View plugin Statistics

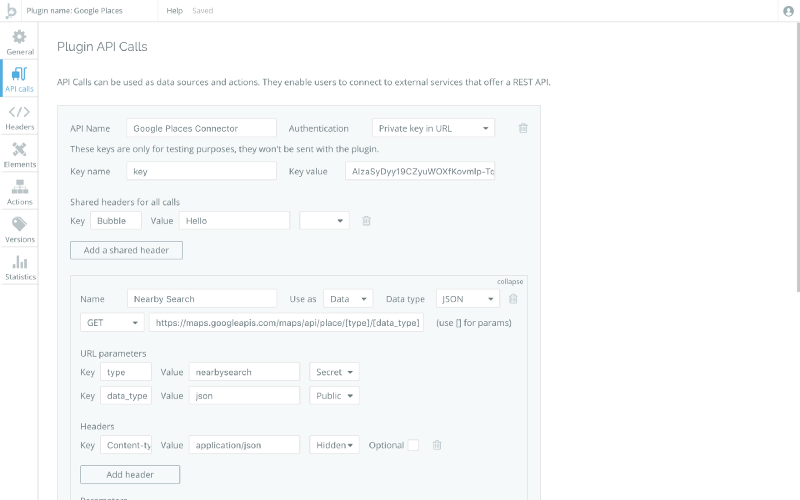pos(19,267)
